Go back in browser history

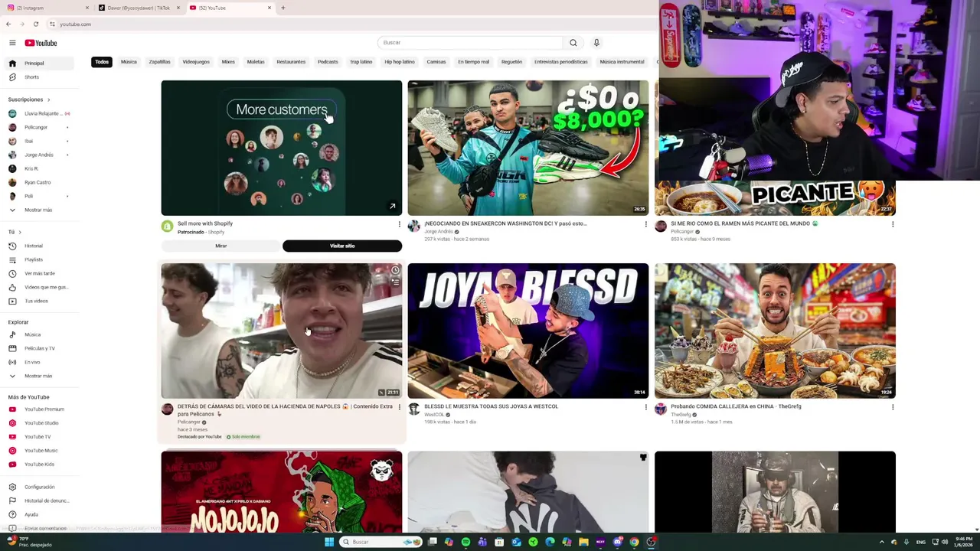(x=8, y=24)
